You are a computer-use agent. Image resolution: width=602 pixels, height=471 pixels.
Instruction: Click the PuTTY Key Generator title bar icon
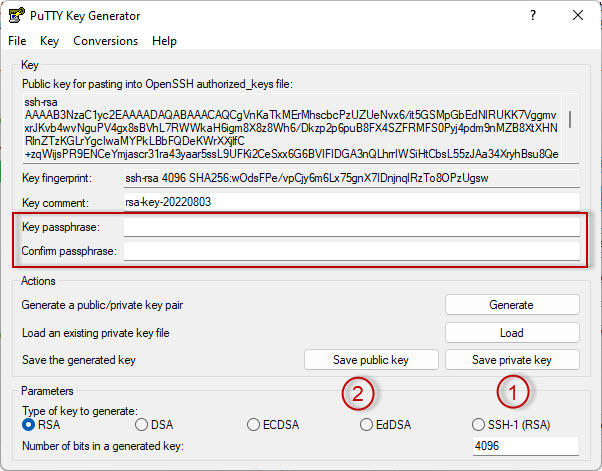coord(15,16)
